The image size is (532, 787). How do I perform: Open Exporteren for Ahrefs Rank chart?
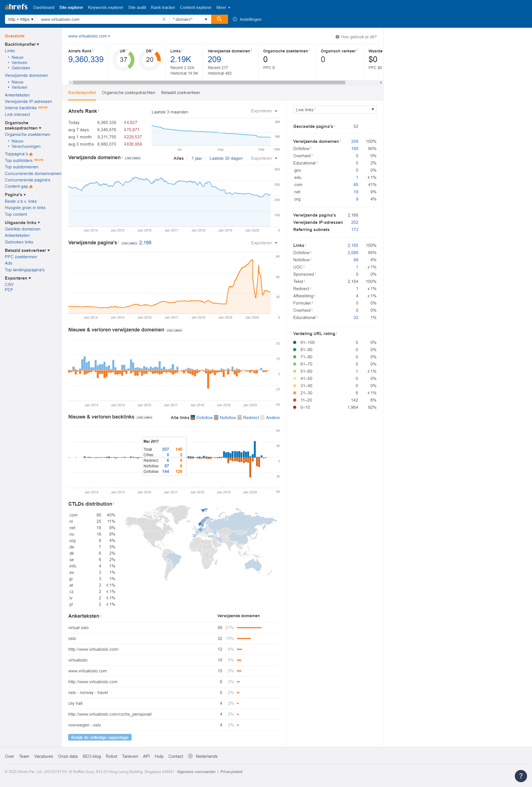click(264, 111)
